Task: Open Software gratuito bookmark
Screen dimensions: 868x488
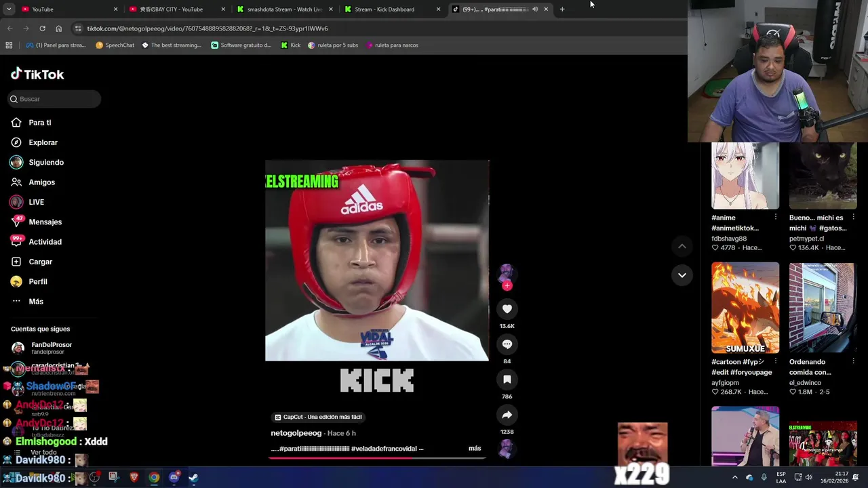Action: (x=241, y=45)
